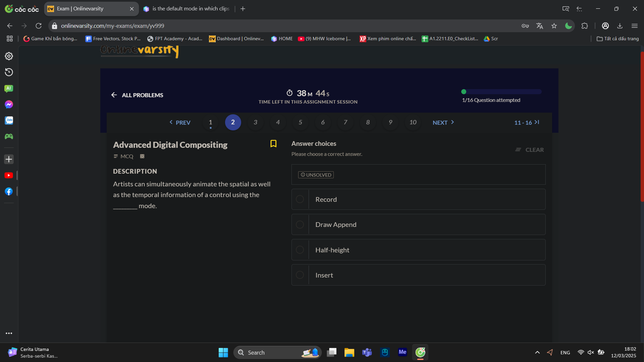The image size is (644, 362).
Task: Open Microsoft Teams from the taskbar
Action: pyautogui.click(x=367, y=352)
